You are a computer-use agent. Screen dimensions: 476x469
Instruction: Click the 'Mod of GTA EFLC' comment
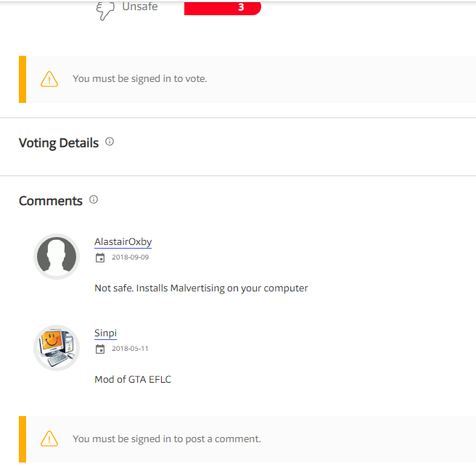pos(133,379)
